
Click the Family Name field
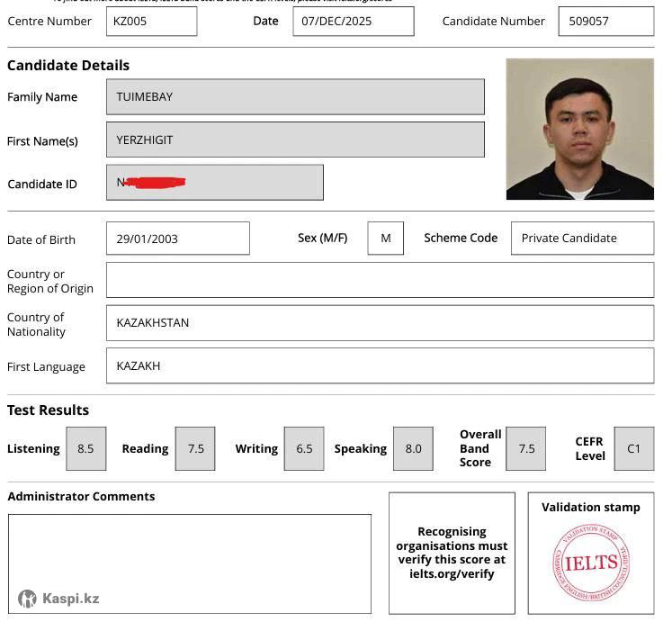click(x=295, y=96)
